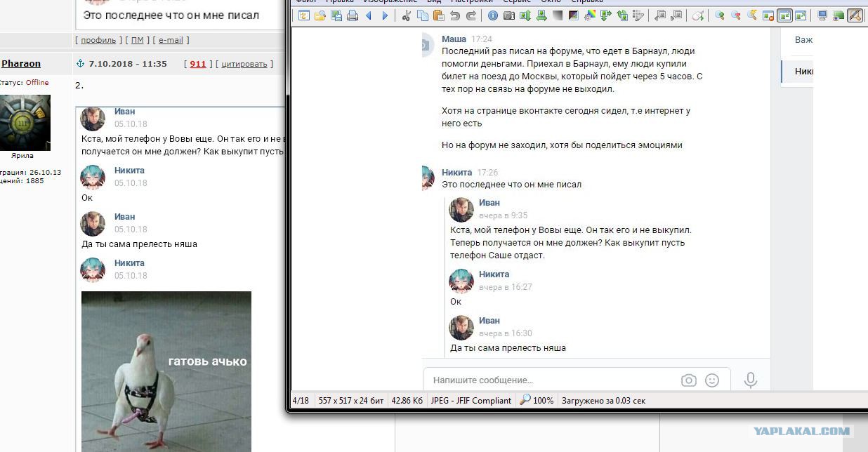868x452 pixels.
Task: Click the monitor full screen icon
Action: 822,15
